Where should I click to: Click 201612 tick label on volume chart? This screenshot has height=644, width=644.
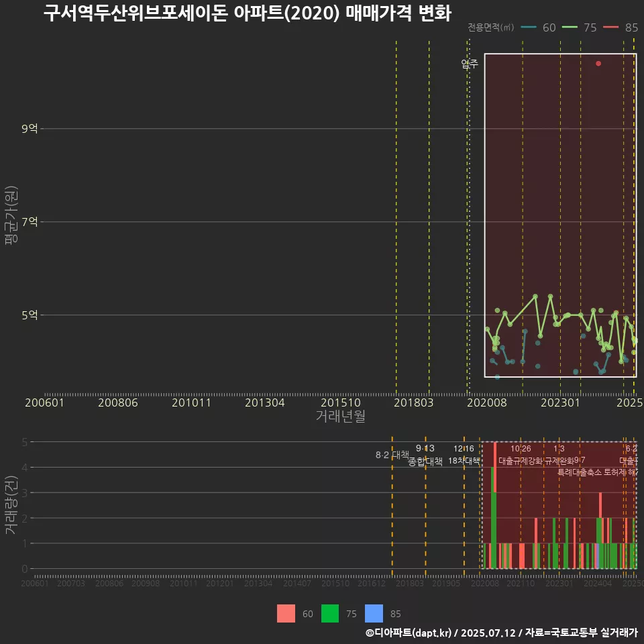pos(371,583)
